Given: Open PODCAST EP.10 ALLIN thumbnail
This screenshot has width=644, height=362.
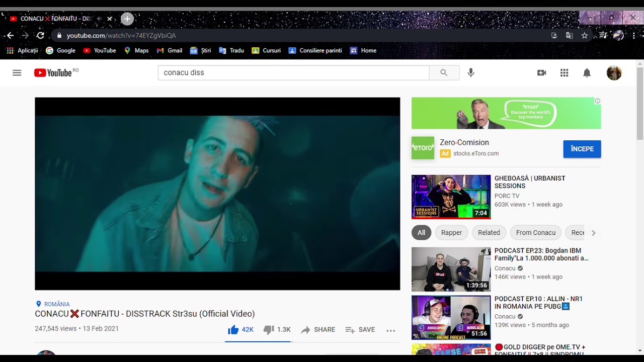Looking at the screenshot, I should pyautogui.click(x=451, y=317).
